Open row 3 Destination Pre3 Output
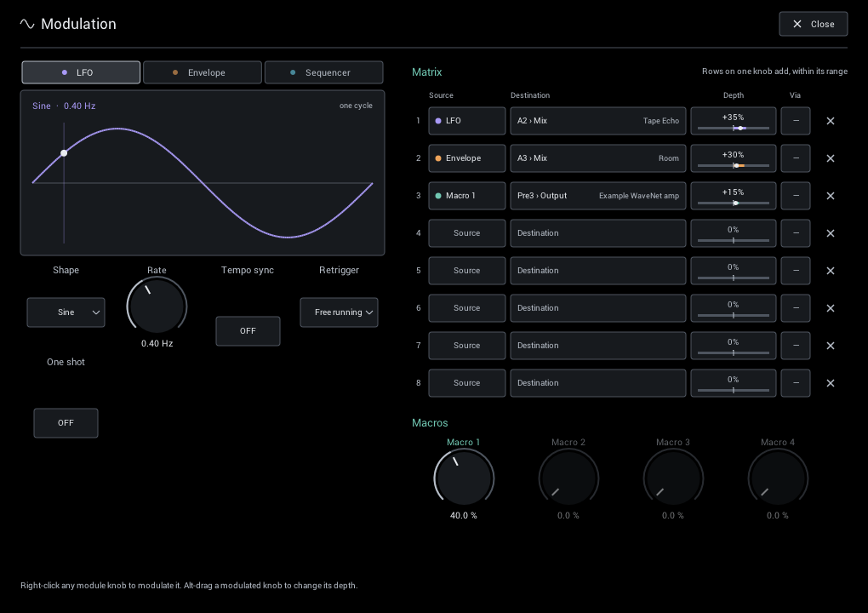This screenshot has width=868, height=613. pyautogui.click(x=598, y=196)
